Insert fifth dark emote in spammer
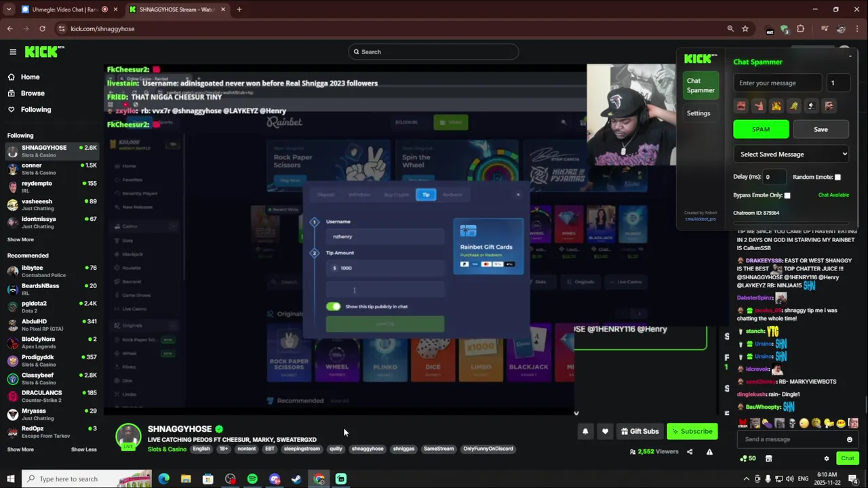 pos(811,106)
